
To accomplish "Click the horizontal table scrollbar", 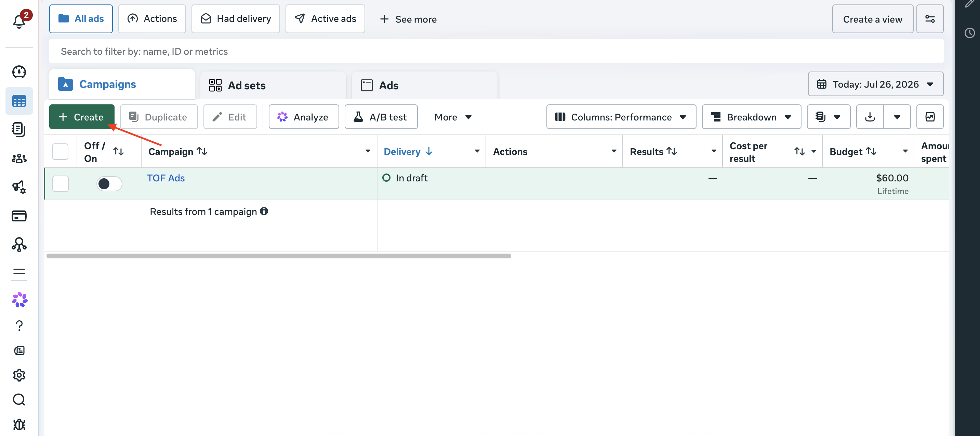I will point(278,256).
